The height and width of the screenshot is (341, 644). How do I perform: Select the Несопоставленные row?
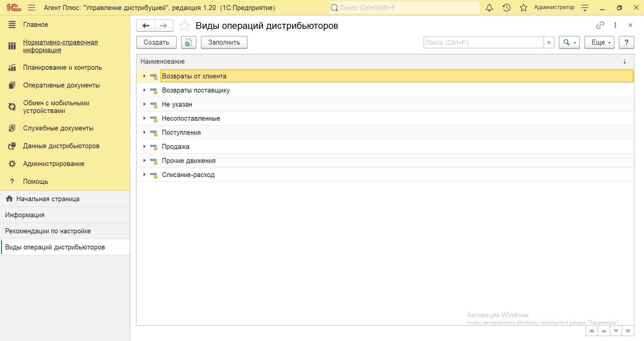pos(385,118)
